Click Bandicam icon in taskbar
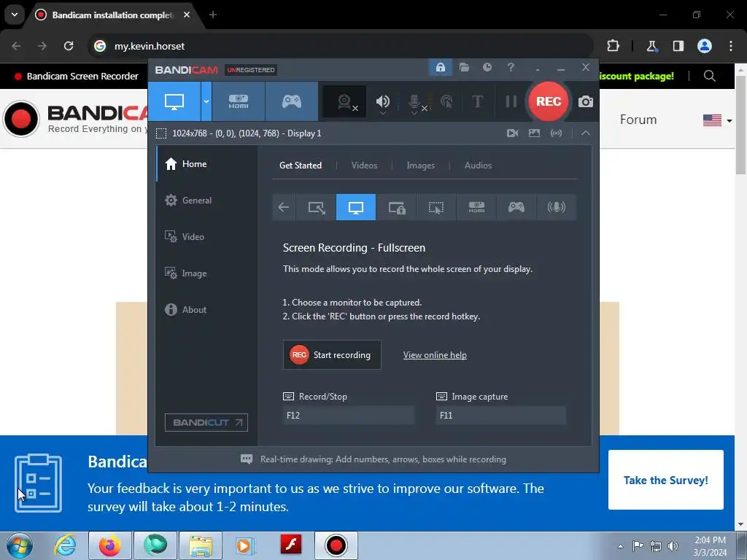 point(336,545)
